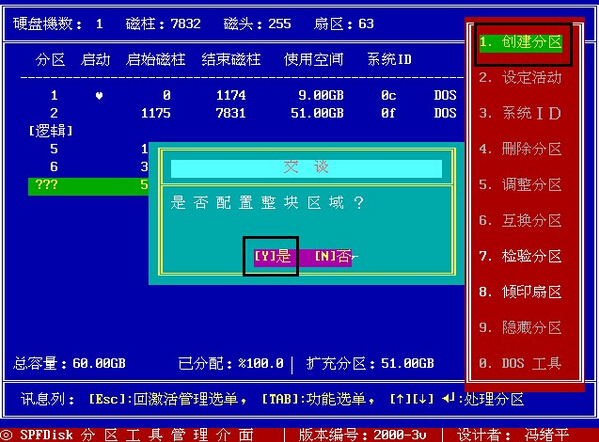Choose 9. 隐藏分区 menu option
599x442 pixels.
[x=520, y=328]
